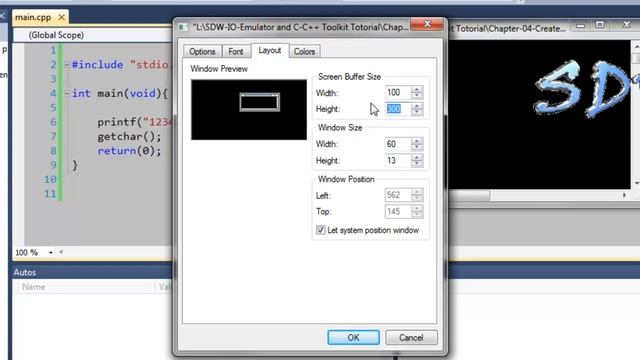Click the OK button

click(x=353, y=338)
